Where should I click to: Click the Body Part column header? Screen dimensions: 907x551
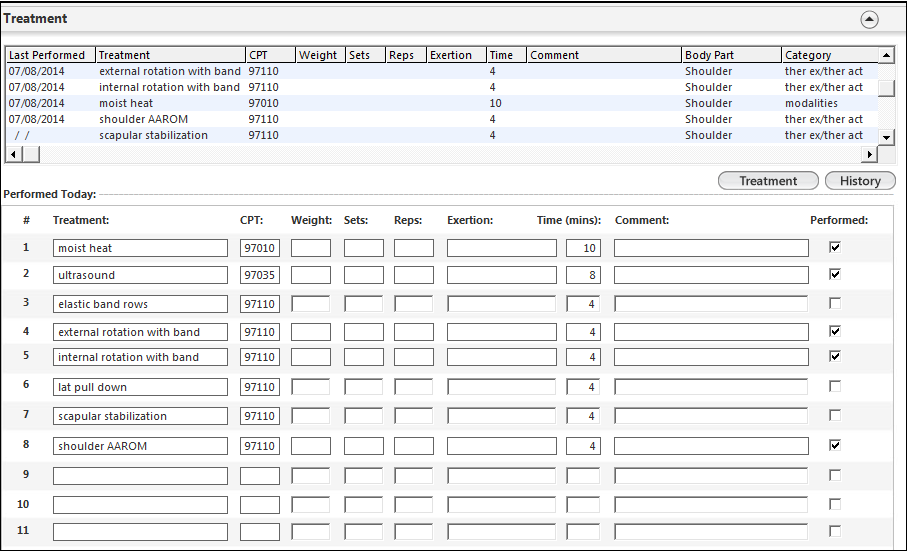click(731, 55)
